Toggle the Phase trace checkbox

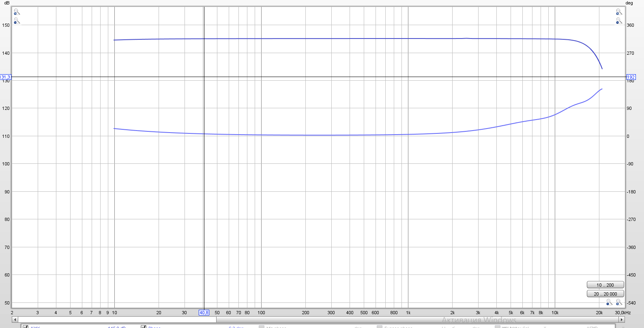[x=144, y=326]
